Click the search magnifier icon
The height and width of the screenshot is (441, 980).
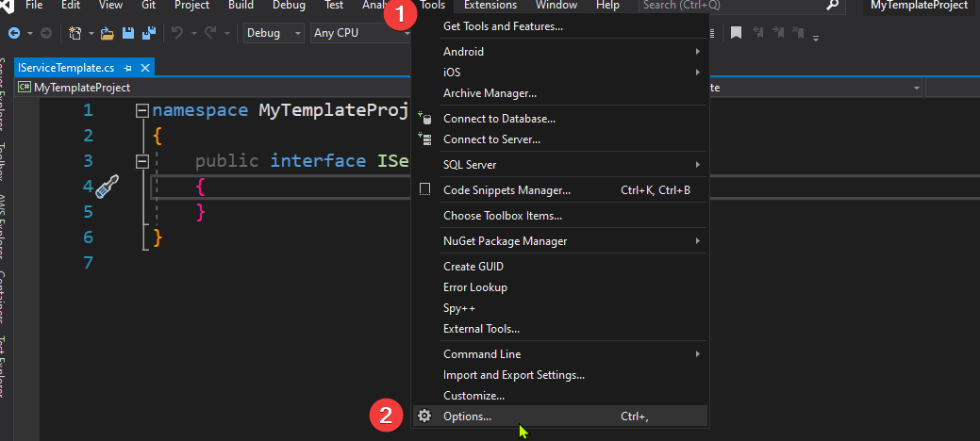tap(832, 6)
